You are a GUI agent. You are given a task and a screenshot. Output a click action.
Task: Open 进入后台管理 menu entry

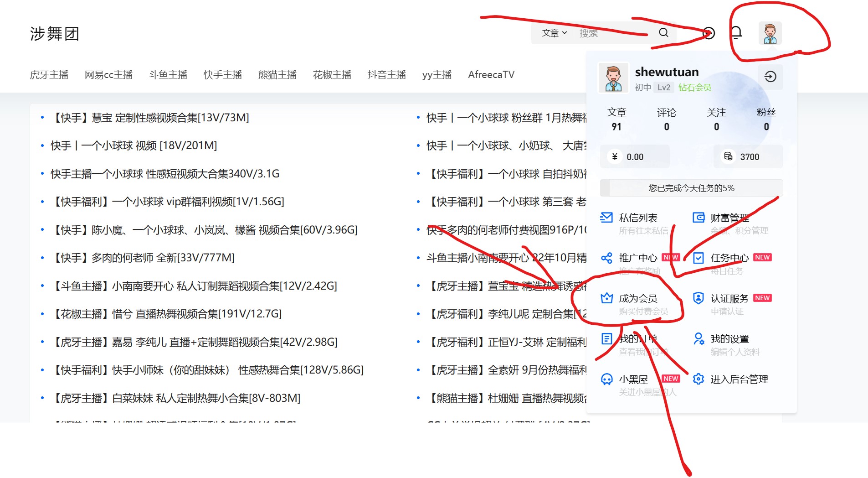[731, 379]
